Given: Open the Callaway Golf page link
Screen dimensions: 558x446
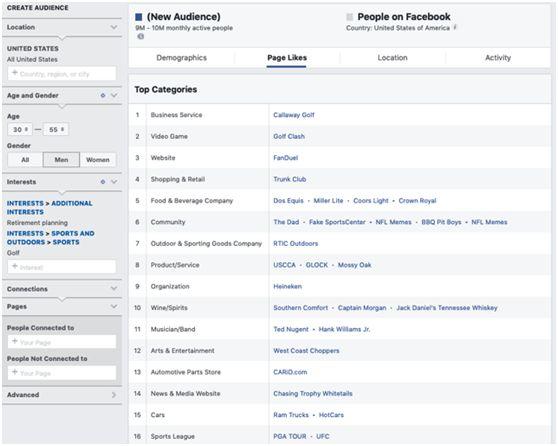Looking at the screenshot, I should coord(294,115).
